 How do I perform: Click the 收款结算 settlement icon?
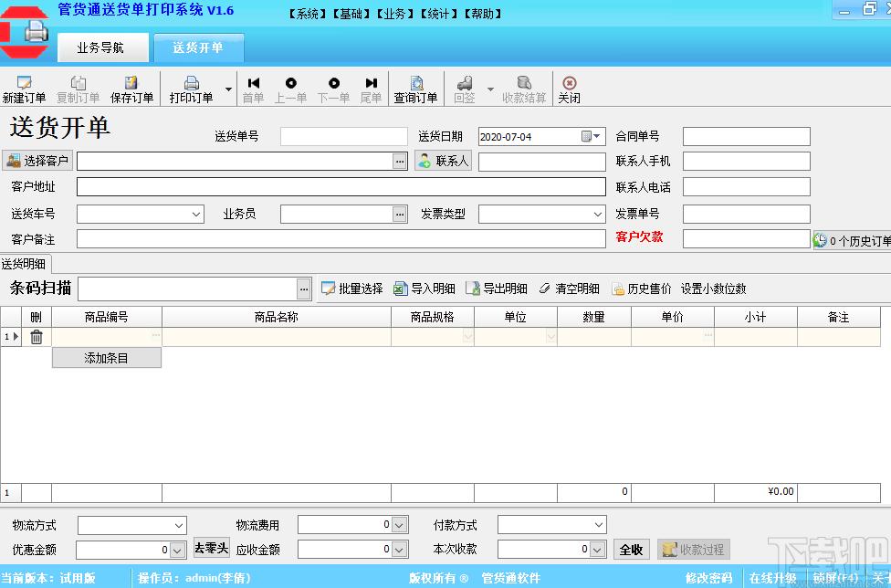pos(524,83)
